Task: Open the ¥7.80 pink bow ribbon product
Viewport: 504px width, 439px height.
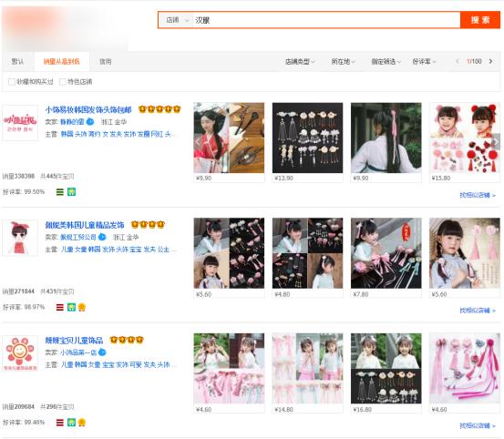Action: pos(386,253)
